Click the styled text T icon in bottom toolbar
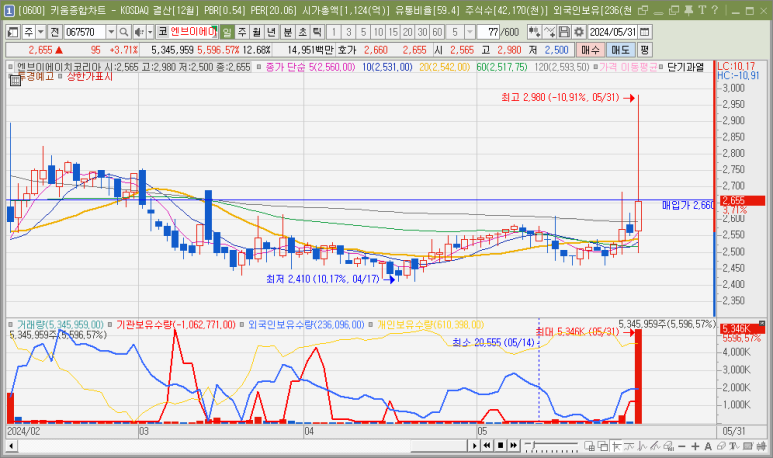 coord(735,447)
